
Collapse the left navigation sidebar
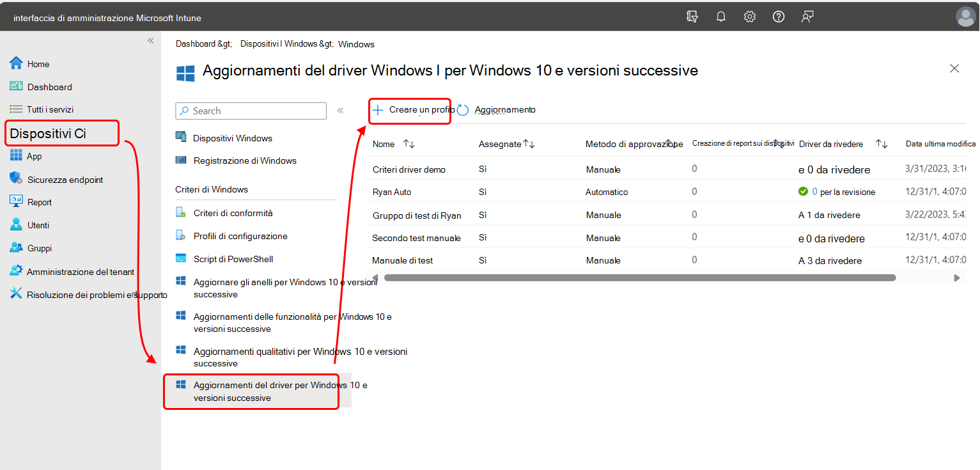pos(151,41)
